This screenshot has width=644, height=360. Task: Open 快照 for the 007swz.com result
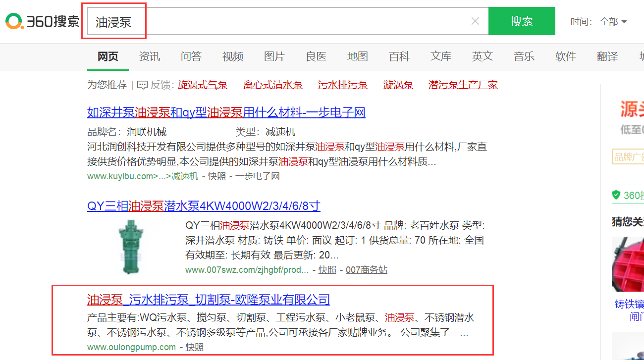(x=327, y=270)
